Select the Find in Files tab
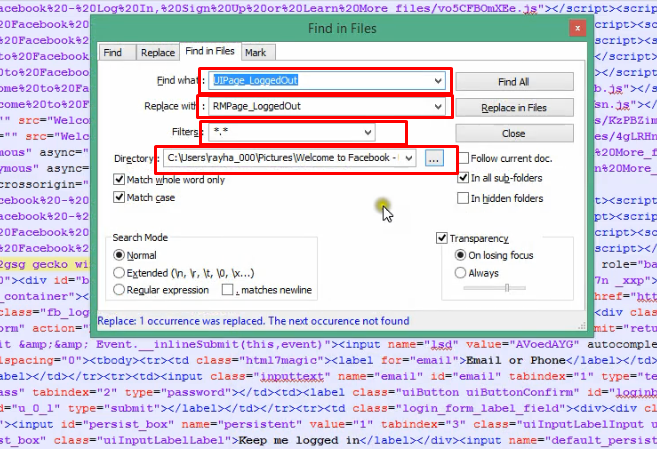This screenshot has width=657, height=449. 210,51
